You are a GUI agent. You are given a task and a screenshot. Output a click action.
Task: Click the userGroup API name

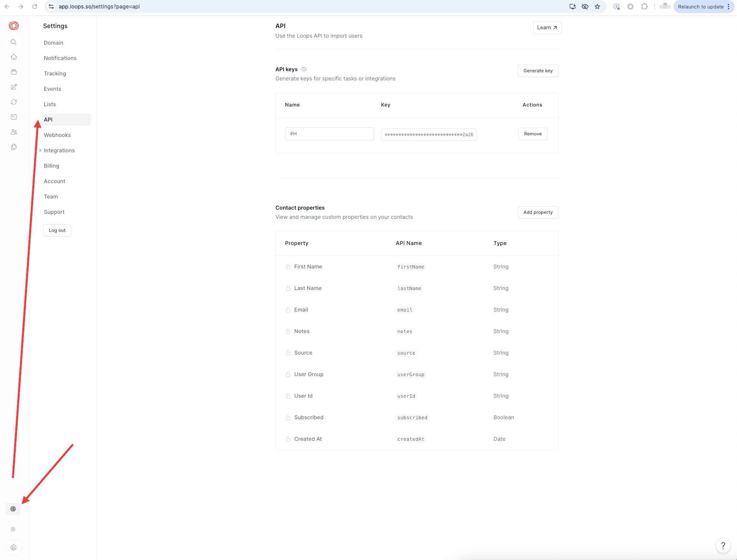tap(411, 374)
